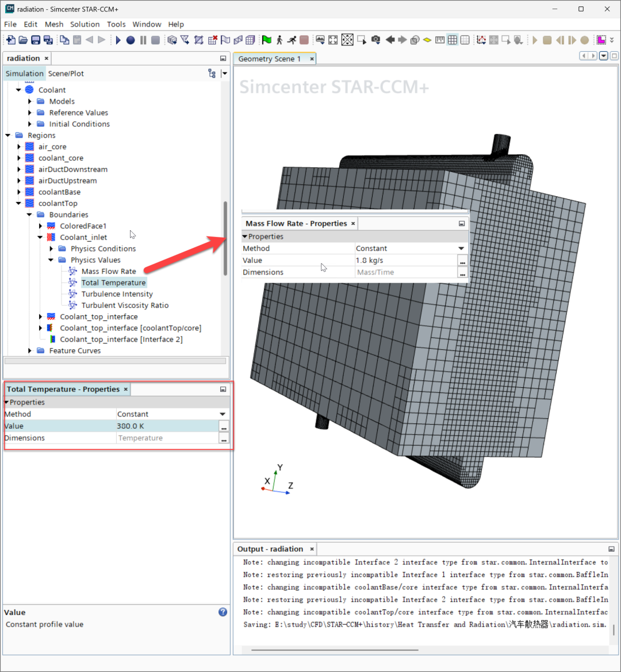Open Method dropdown in Mass Flow Rate properties
The image size is (621, 672).
pyautogui.click(x=461, y=249)
